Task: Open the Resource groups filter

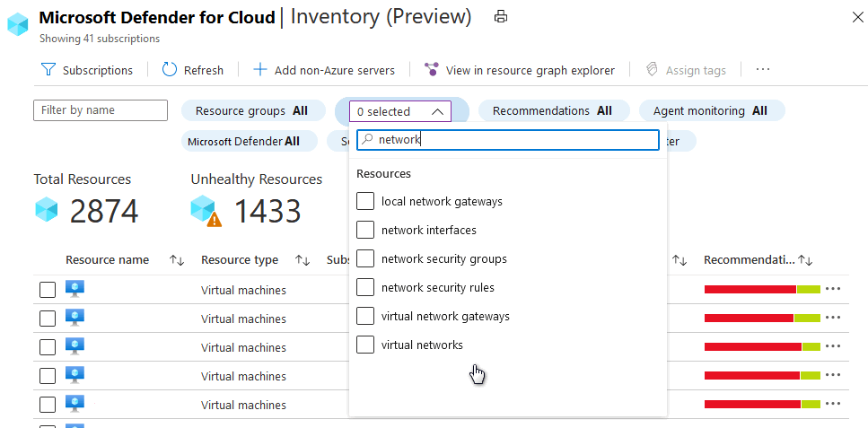Action: pos(251,110)
